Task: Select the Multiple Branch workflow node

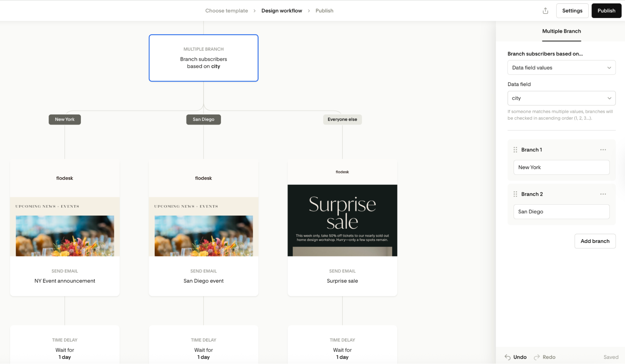Action: [x=204, y=58]
